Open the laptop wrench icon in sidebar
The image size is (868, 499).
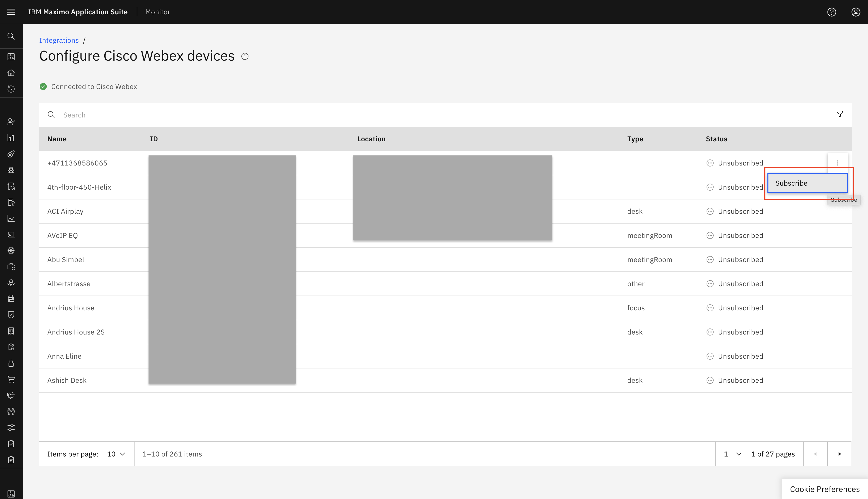coord(11,234)
